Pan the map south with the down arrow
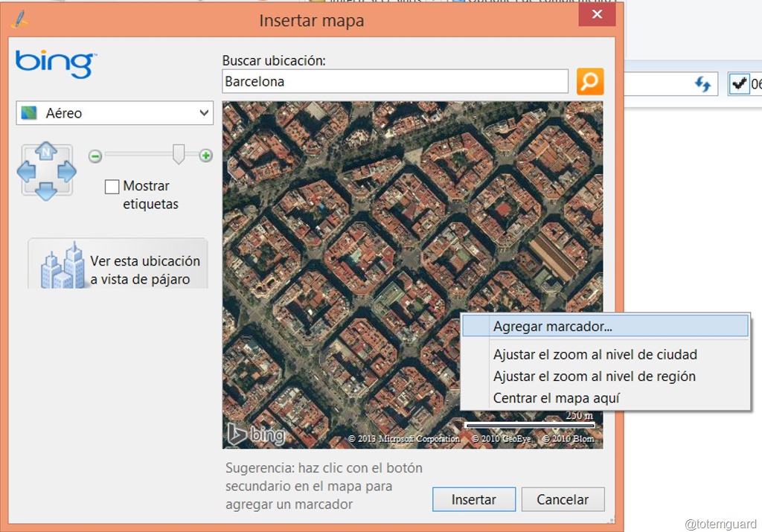The image size is (762, 532). (x=46, y=191)
